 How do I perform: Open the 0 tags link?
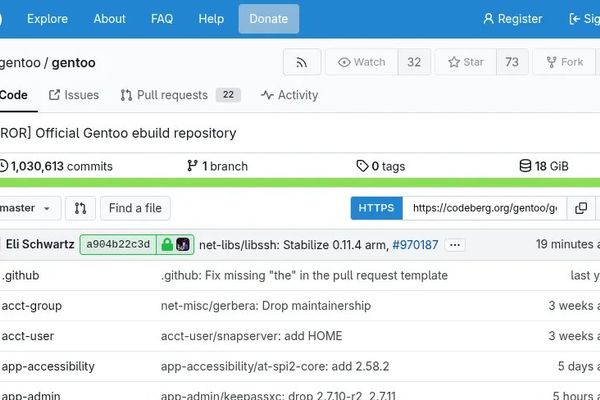point(380,166)
